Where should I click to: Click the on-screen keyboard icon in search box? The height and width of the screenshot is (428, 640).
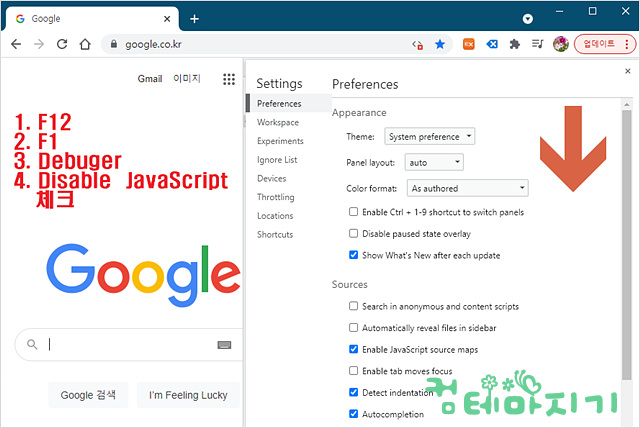224,345
